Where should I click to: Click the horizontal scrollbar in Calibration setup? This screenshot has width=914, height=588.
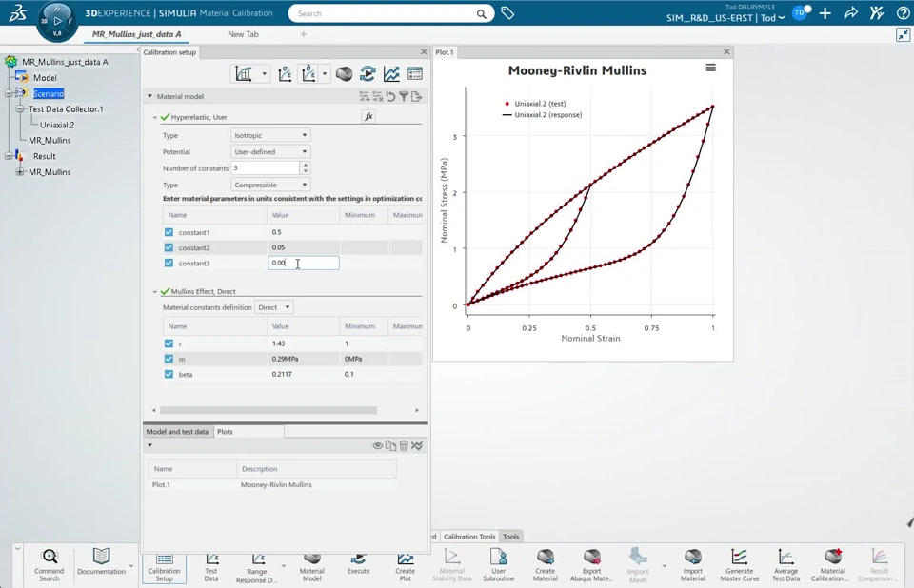click(x=268, y=410)
